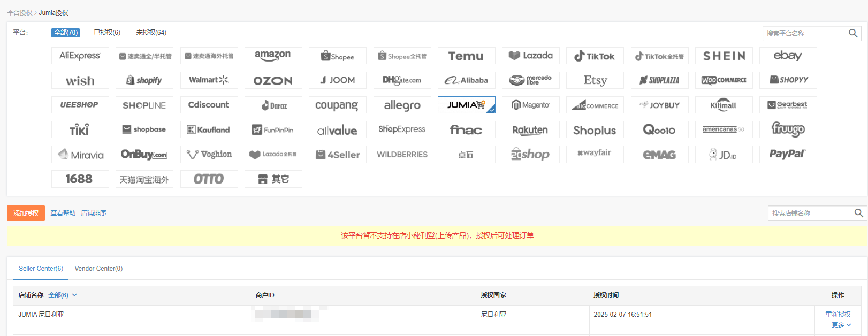
Task: Select the WooCommerce platform logo
Action: 724,80
